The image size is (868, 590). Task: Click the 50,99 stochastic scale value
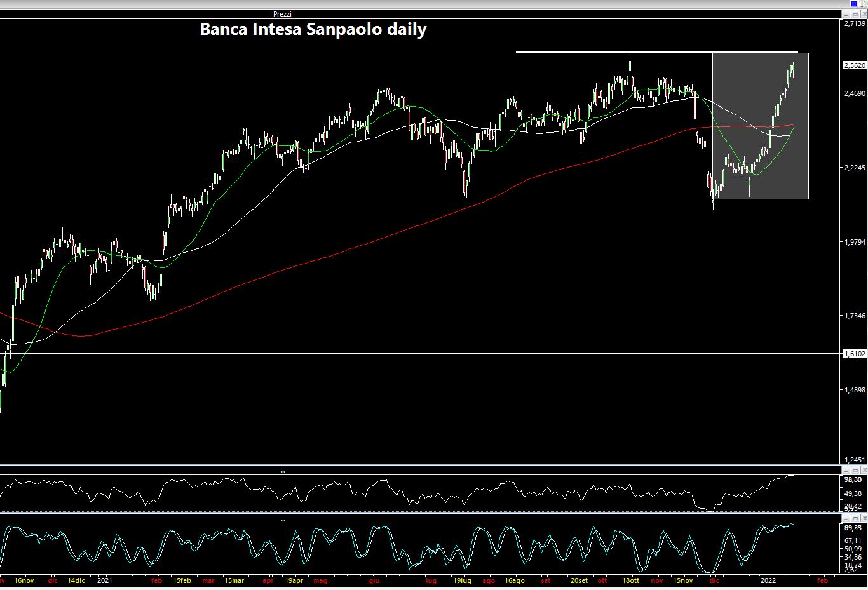point(853,549)
